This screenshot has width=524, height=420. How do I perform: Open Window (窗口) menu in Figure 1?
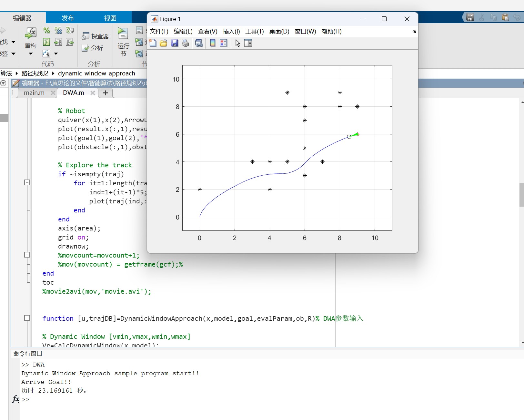(305, 32)
